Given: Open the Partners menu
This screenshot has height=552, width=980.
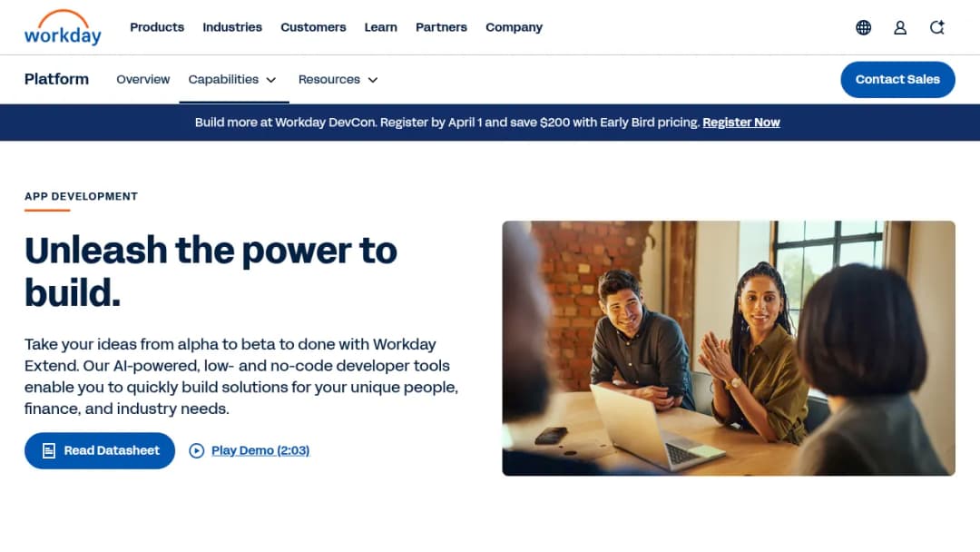Looking at the screenshot, I should (441, 27).
